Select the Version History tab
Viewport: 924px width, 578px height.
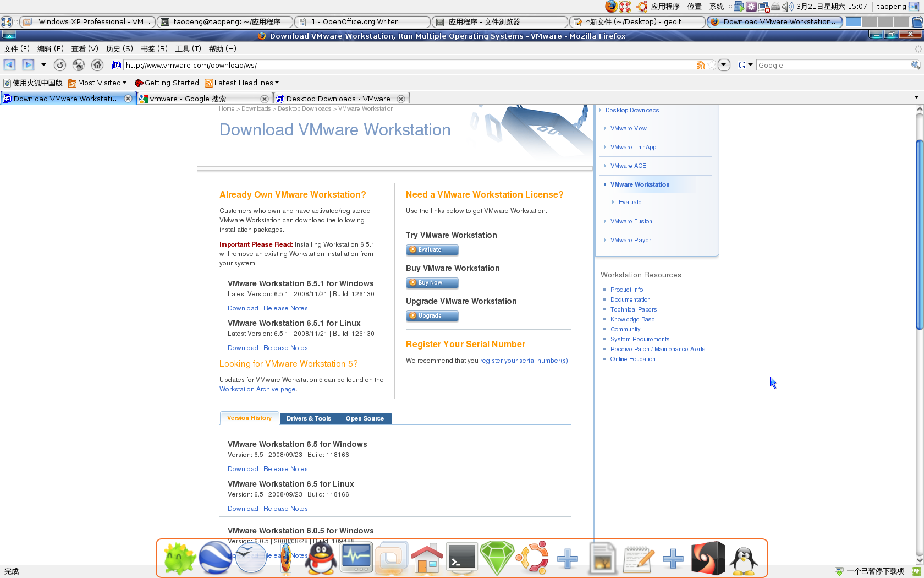click(x=250, y=418)
